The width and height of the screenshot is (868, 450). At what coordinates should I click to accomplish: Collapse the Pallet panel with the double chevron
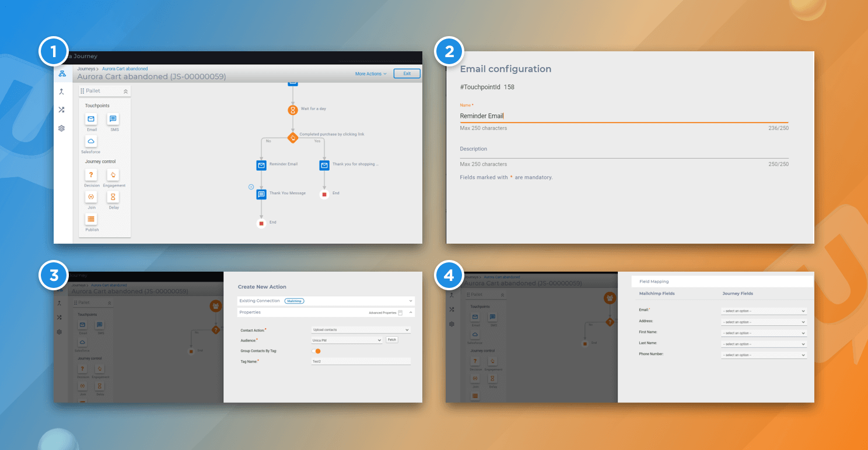coord(124,90)
